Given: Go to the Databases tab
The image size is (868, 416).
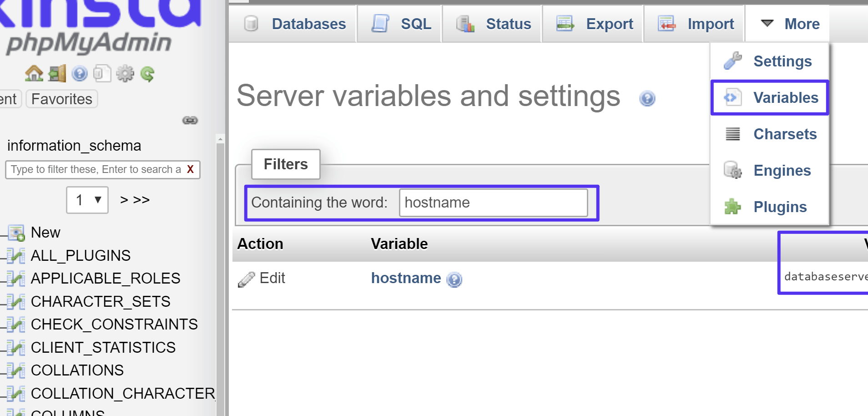Looking at the screenshot, I should (293, 24).
